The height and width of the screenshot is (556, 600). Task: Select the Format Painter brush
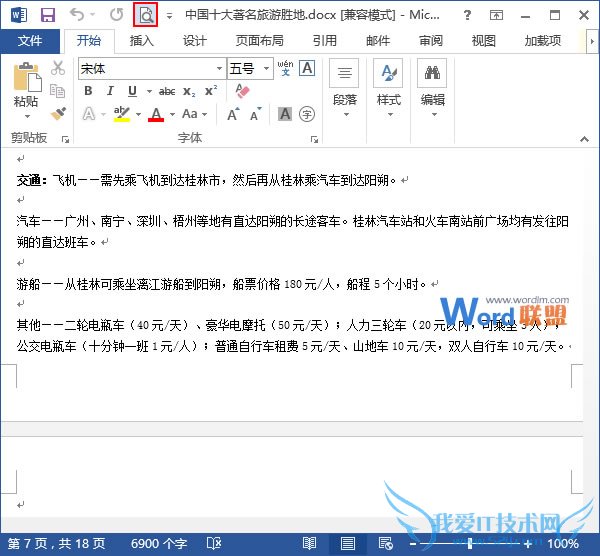point(58,114)
